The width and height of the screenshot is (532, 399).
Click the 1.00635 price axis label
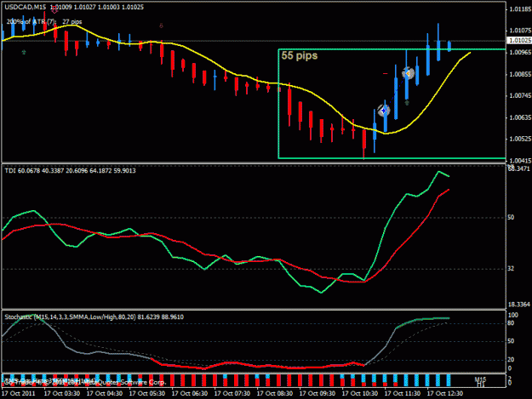(520, 117)
